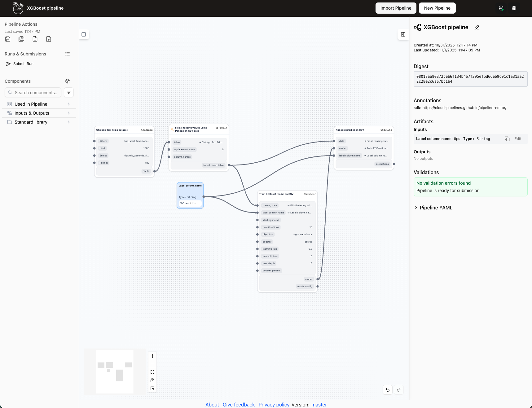Click the save pipeline icon

(8, 39)
